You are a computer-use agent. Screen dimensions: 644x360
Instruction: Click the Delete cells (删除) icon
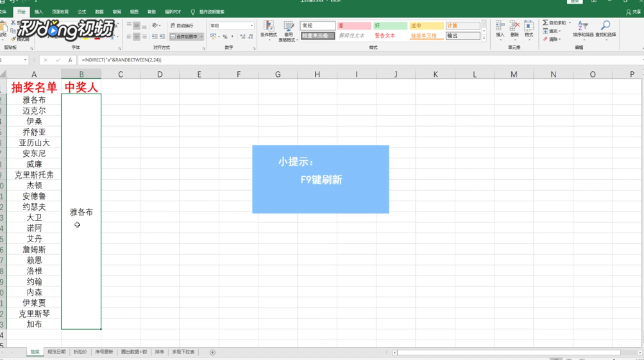tap(514, 26)
